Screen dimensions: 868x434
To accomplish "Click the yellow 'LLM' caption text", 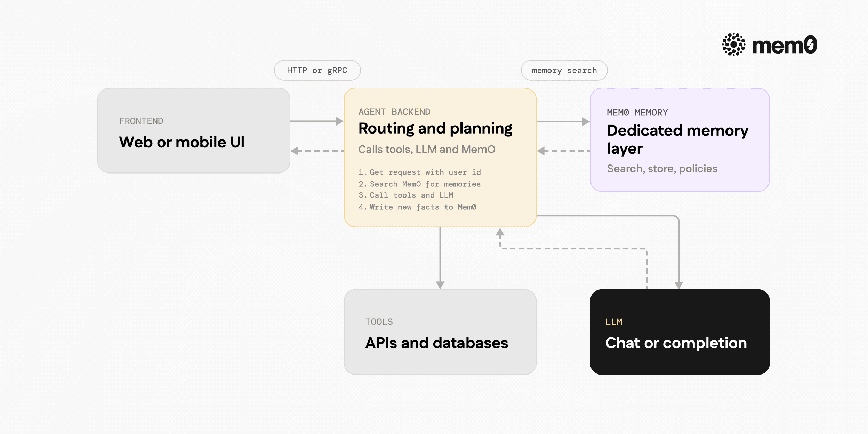I will pos(614,322).
